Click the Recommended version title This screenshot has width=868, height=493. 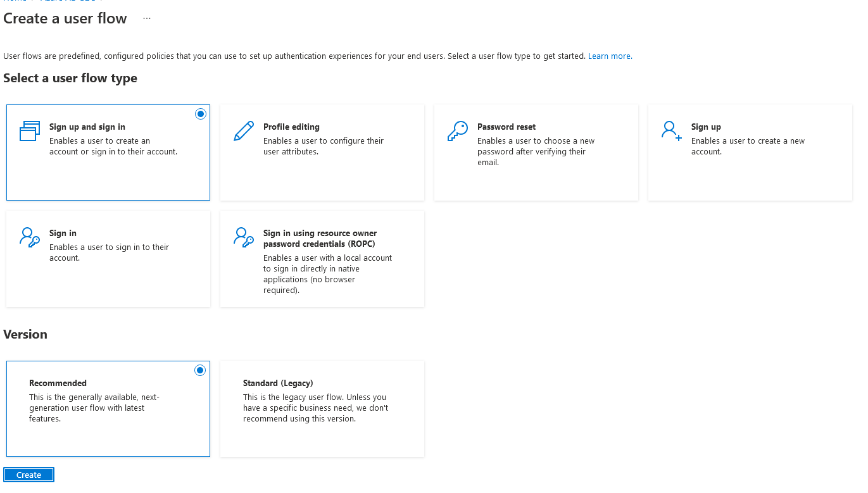tap(58, 383)
